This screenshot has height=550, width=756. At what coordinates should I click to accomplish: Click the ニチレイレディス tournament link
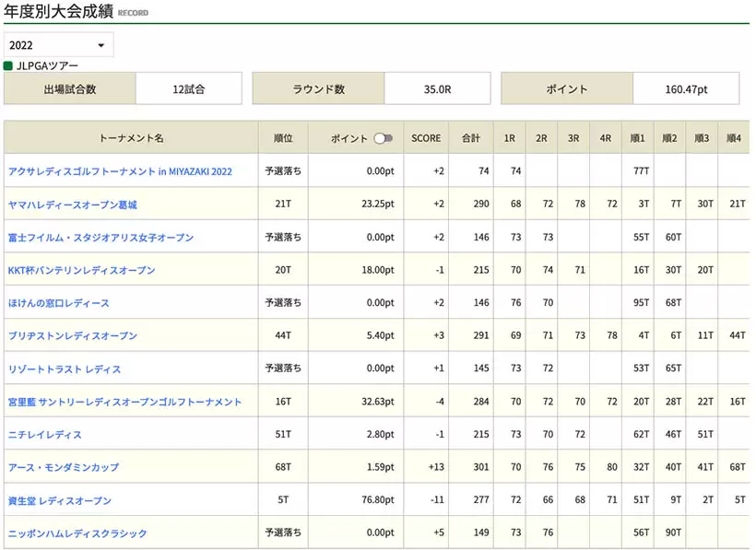[x=44, y=435]
